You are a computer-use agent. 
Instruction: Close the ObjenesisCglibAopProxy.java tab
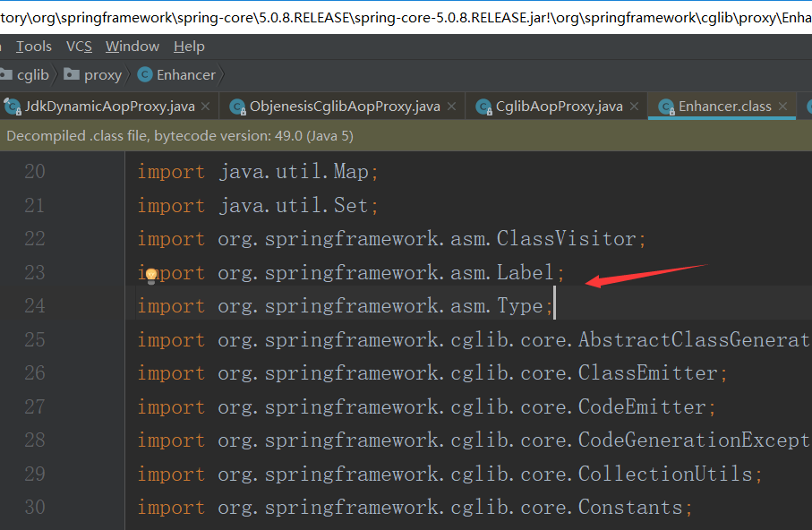(451, 107)
